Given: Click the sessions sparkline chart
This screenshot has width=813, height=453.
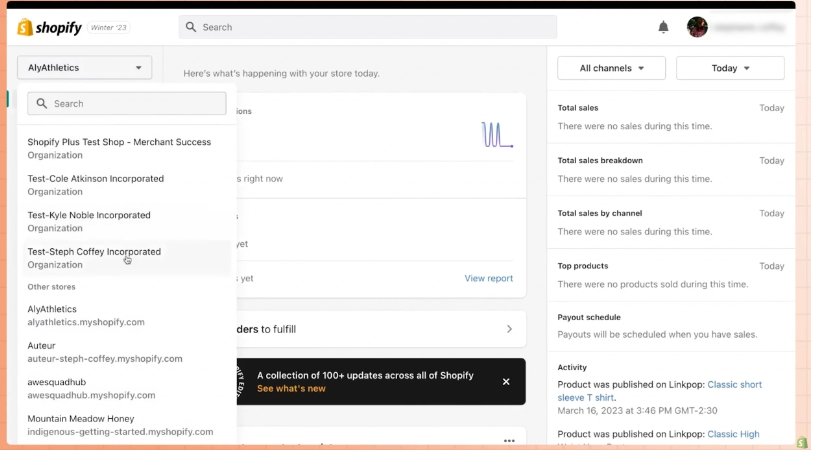Looking at the screenshot, I should 497,134.
